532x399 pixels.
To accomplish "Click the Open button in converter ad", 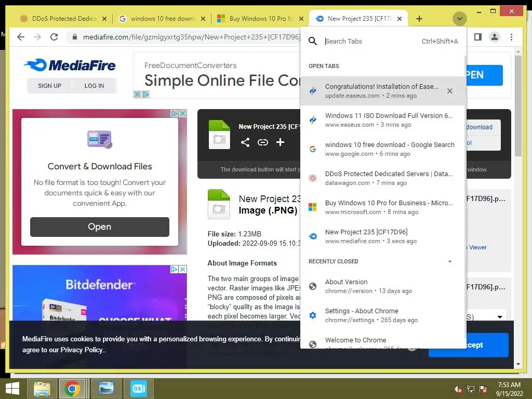I will [x=99, y=227].
